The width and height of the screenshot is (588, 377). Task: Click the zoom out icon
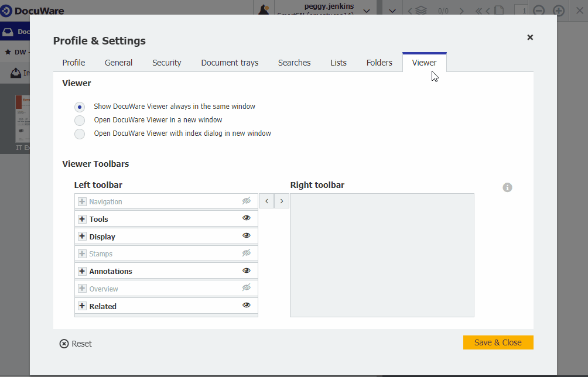tap(538, 10)
